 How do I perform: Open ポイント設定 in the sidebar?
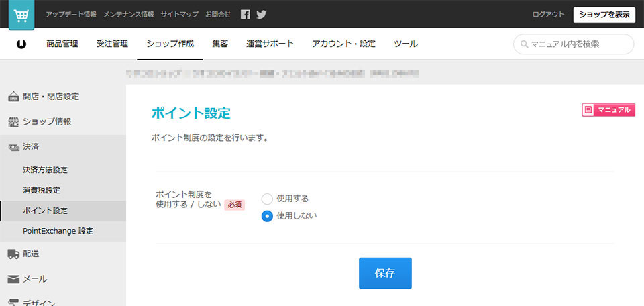tap(63, 211)
